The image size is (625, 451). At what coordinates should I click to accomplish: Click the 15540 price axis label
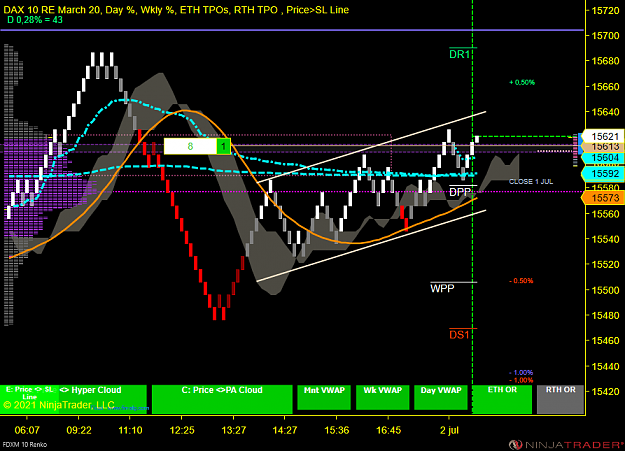click(x=605, y=239)
